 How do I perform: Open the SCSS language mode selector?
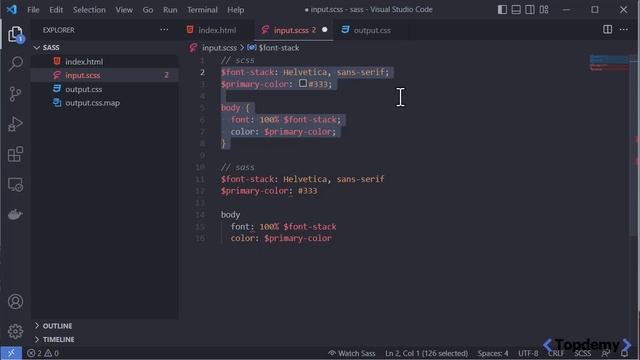(x=582, y=353)
